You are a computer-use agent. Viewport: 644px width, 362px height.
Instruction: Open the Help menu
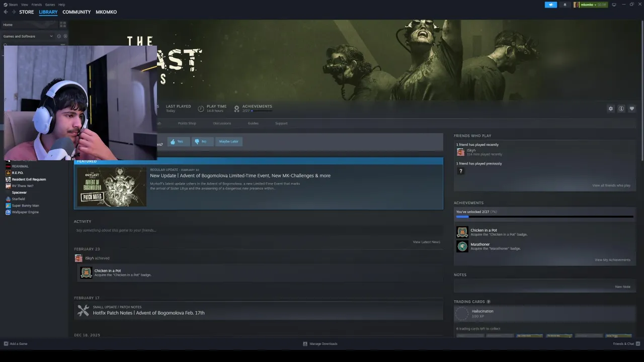(61, 5)
